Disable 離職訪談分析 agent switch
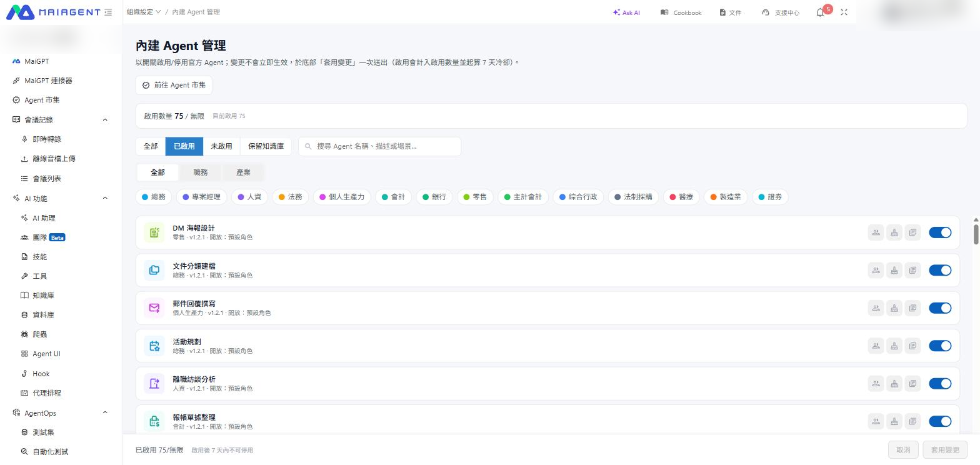This screenshot has width=980, height=465. (x=940, y=384)
